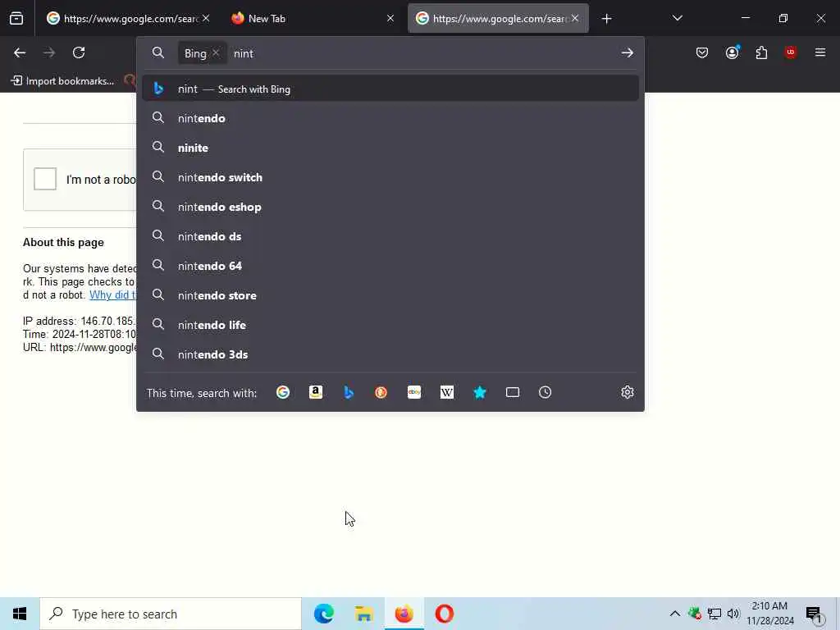The image size is (840, 630).
Task: Choose suggestion 'nintendo'
Action: [x=390, y=118]
